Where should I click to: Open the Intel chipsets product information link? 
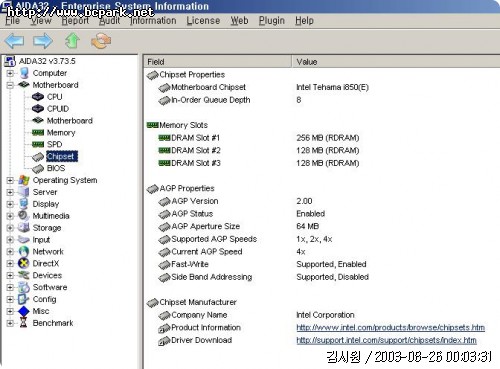390,328
